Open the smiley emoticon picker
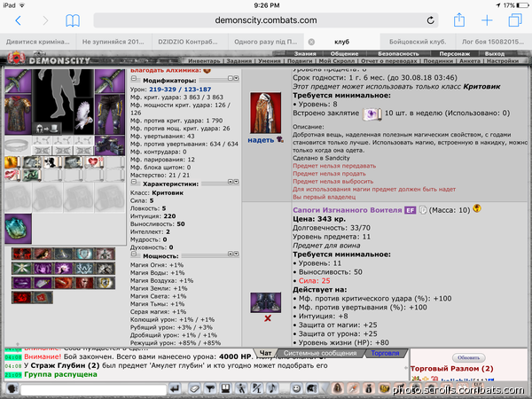 pos(296,389)
